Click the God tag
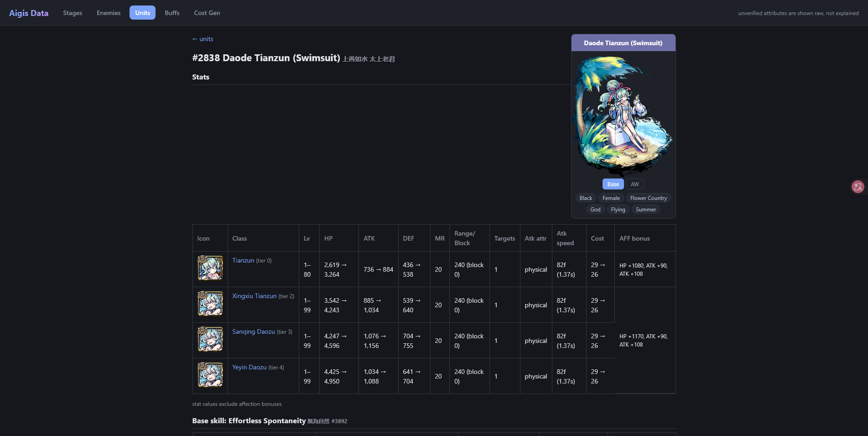The width and height of the screenshot is (868, 436). [595, 210]
